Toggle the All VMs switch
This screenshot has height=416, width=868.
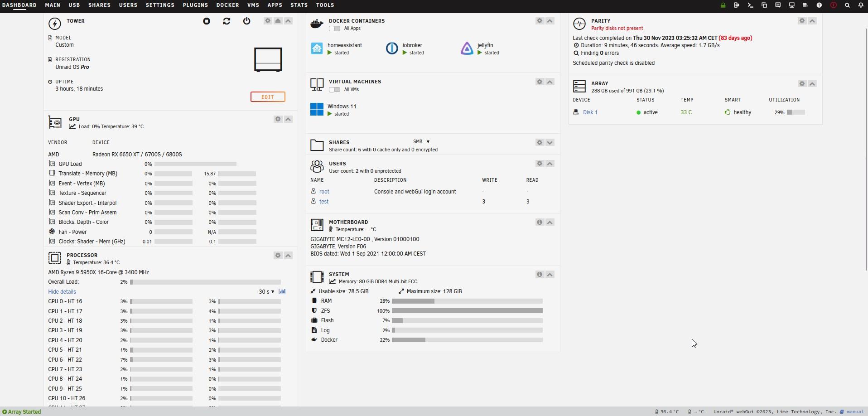tap(334, 90)
